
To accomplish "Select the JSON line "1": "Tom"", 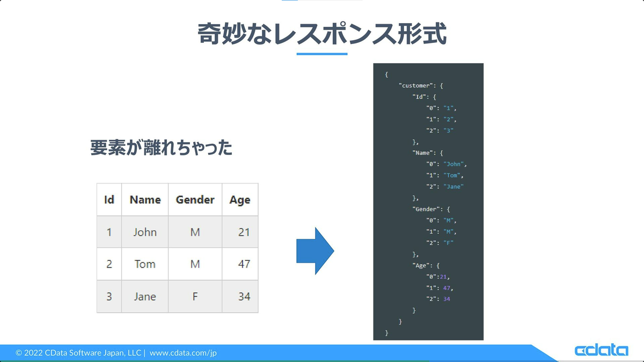I will coord(445,175).
